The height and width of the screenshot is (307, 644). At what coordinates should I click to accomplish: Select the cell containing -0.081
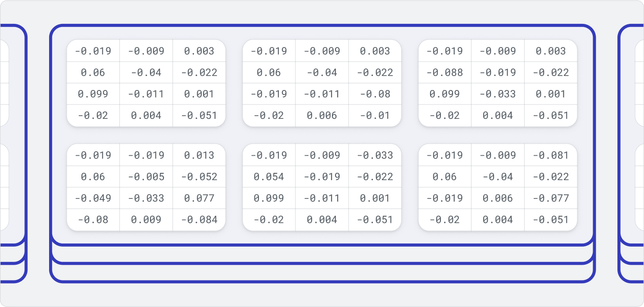[551, 155]
